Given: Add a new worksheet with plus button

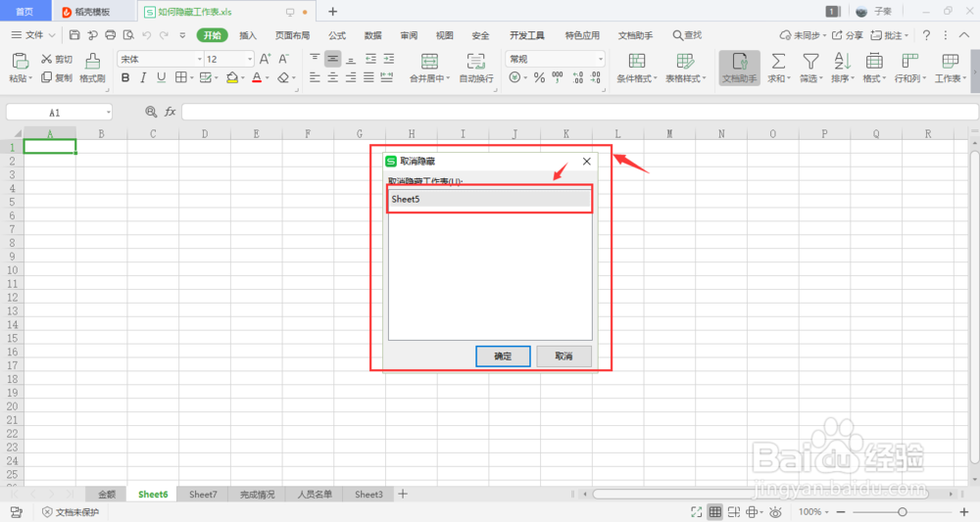Looking at the screenshot, I should tap(403, 494).
